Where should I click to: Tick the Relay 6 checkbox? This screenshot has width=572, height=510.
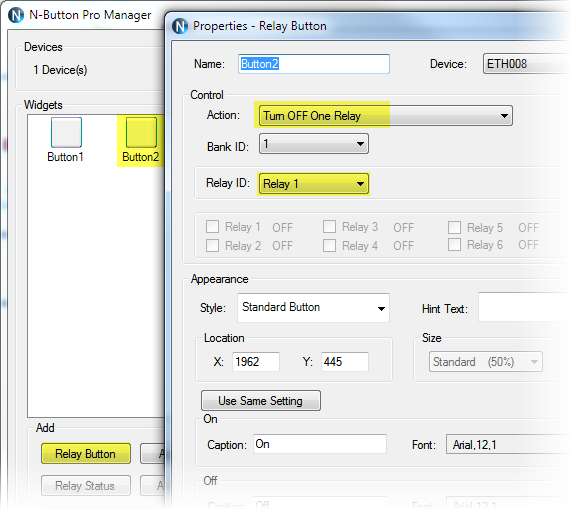coord(454,244)
